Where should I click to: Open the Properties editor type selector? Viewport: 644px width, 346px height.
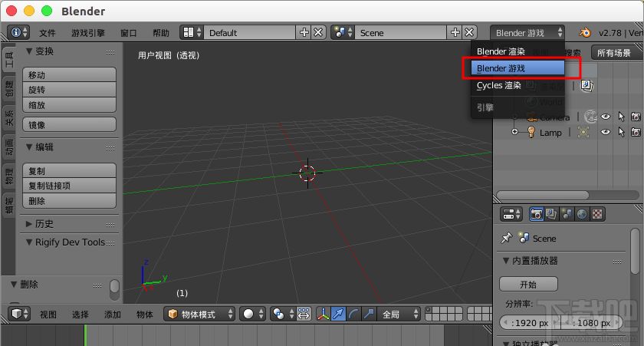(511, 214)
